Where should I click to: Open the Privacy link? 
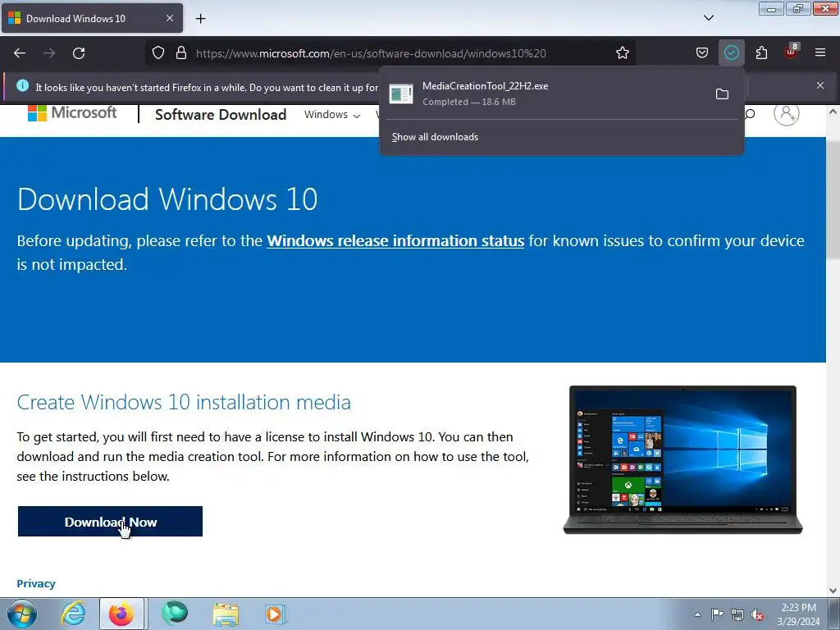point(36,583)
